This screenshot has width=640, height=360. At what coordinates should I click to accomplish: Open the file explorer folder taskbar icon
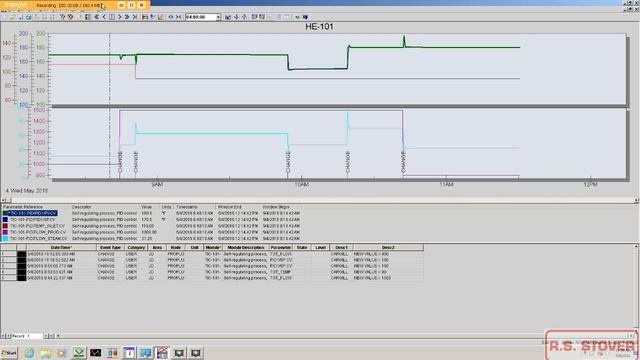click(x=45, y=353)
